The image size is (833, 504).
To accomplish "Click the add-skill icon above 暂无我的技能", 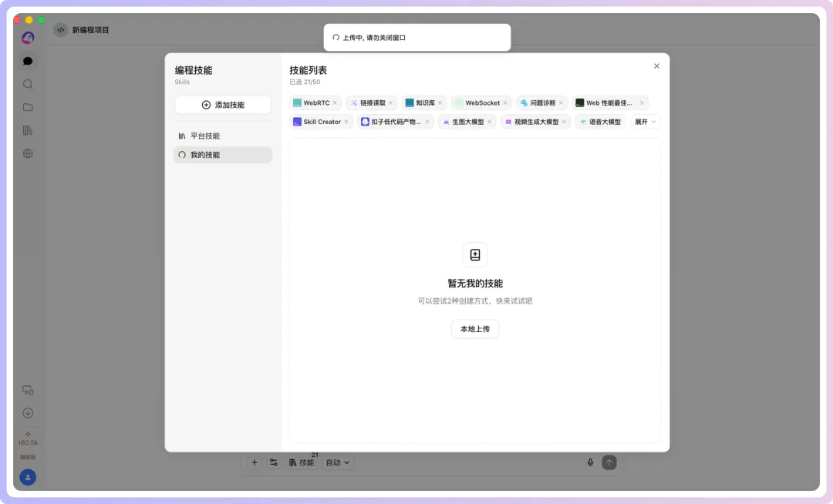I will (x=475, y=255).
